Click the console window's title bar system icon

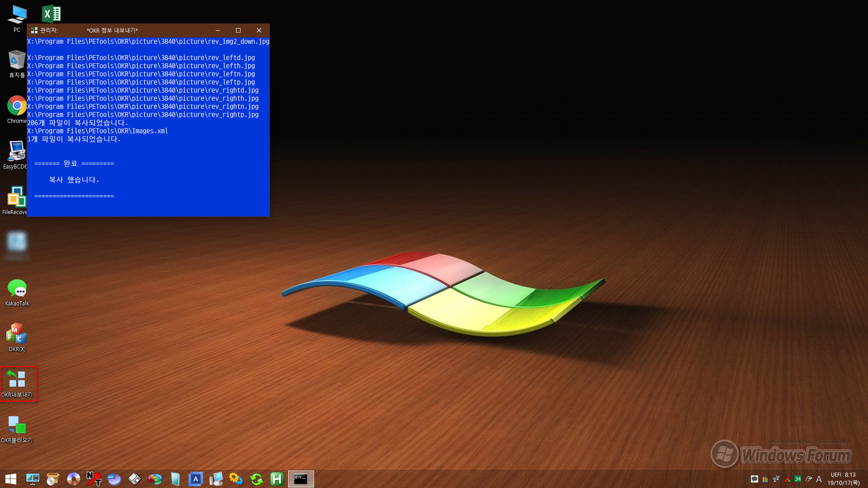pos(34,30)
